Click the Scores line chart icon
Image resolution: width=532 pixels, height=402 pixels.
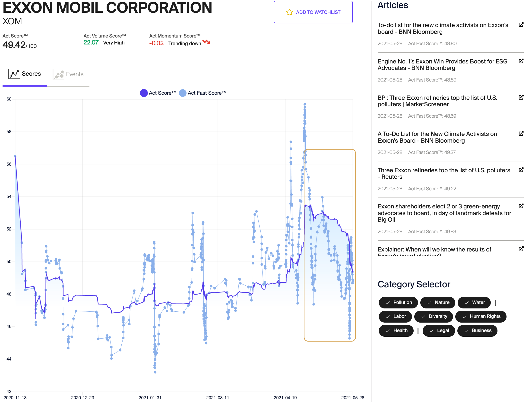point(14,74)
